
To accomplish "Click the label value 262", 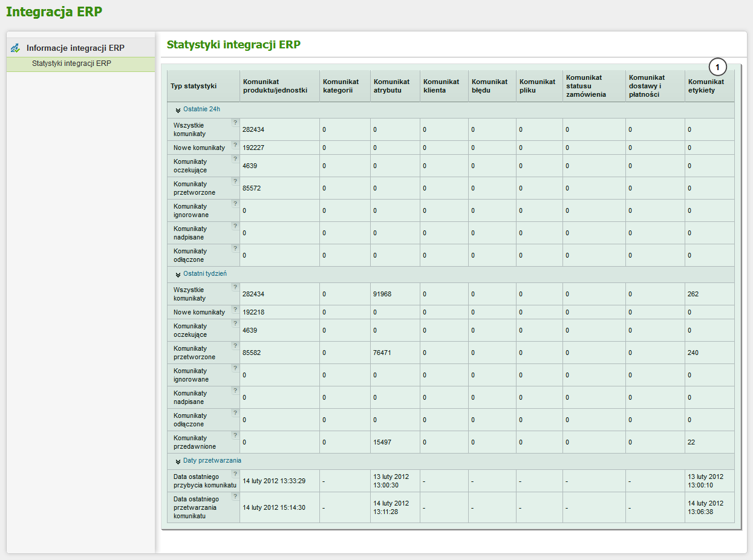I will point(693,294).
